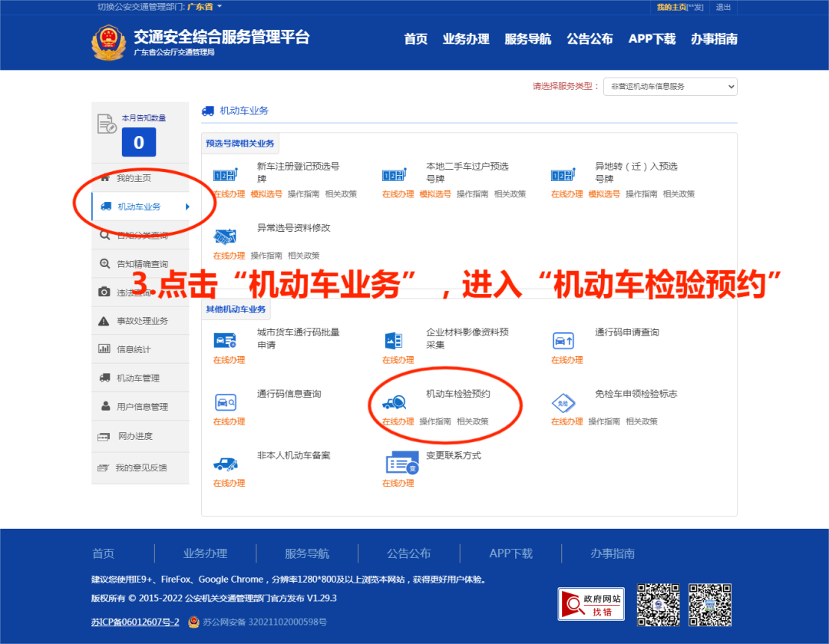Expand the 机动车业务 sidebar arrow
The width and height of the screenshot is (829, 644).
187,206
